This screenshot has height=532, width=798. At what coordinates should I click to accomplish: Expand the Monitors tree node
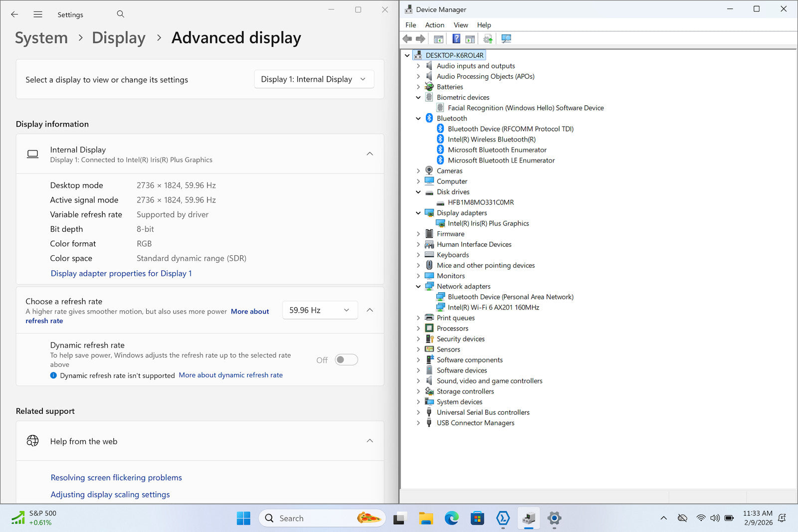pos(418,276)
